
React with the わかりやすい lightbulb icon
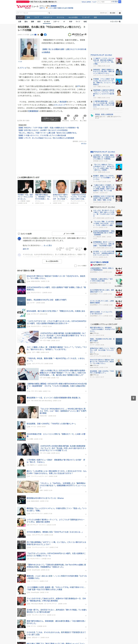pyautogui.click(x=74, y=118)
